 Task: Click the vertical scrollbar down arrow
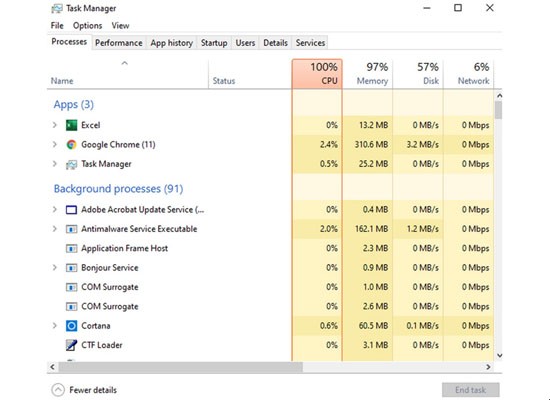point(499,355)
